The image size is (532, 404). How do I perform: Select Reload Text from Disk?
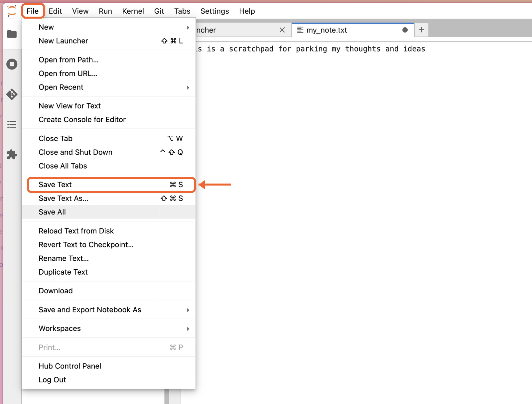click(x=109, y=231)
